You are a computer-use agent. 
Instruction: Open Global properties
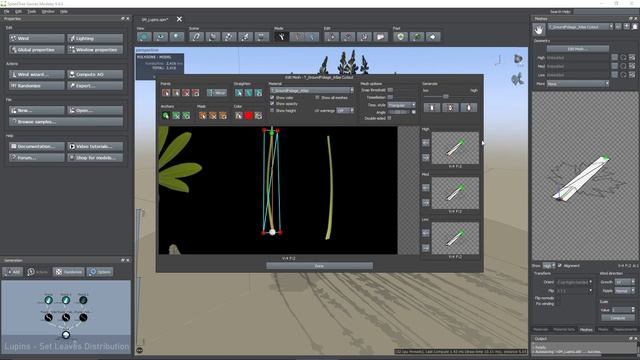tap(37, 50)
